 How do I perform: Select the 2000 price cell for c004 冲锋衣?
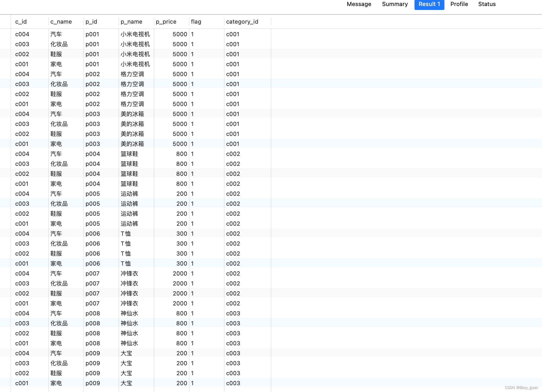[x=180, y=274]
